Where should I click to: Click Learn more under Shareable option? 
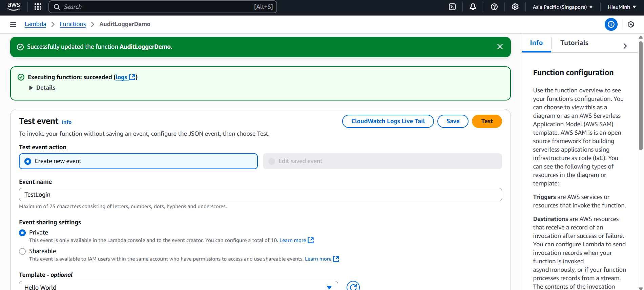[318, 259]
